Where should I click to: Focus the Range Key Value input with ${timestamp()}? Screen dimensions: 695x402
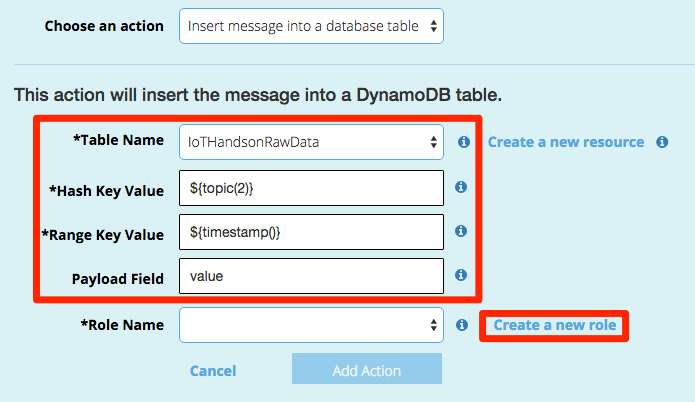point(311,232)
